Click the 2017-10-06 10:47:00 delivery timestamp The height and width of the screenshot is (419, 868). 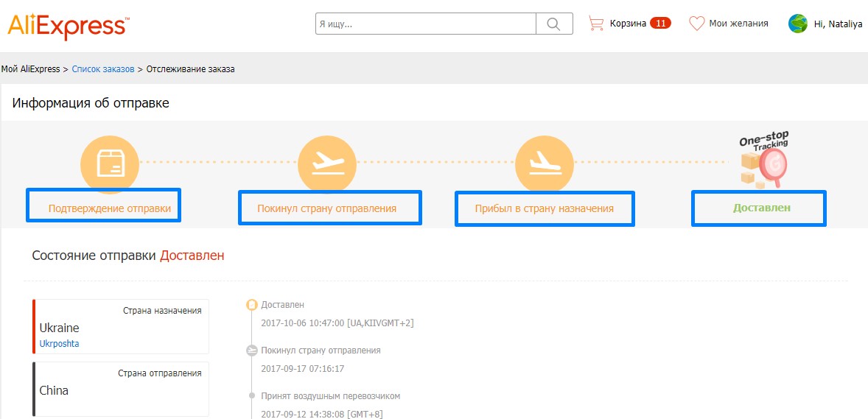point(337,323)
